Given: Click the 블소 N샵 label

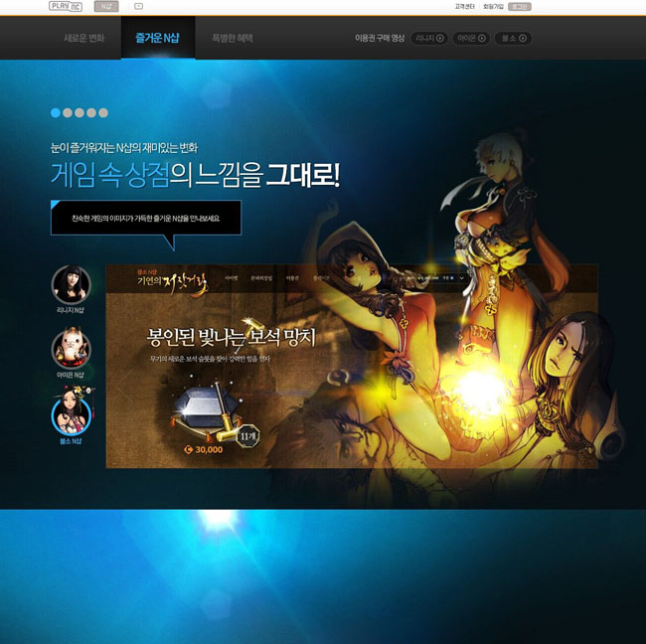Looking at the screenshot, I should (x=71, y=441).
